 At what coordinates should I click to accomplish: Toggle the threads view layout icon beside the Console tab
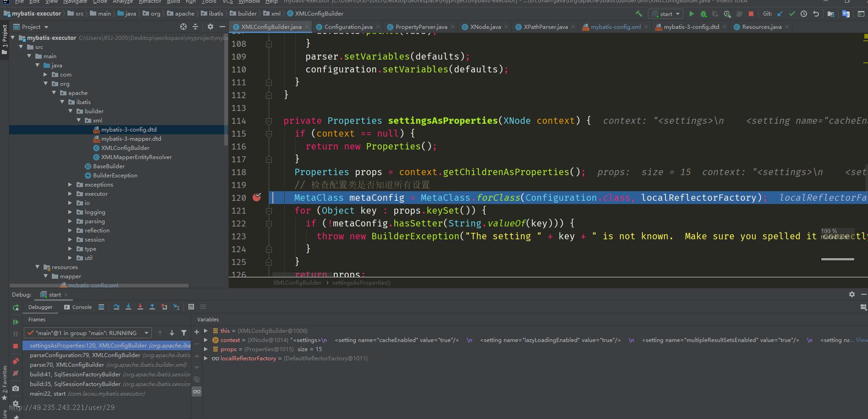point(101,307)
